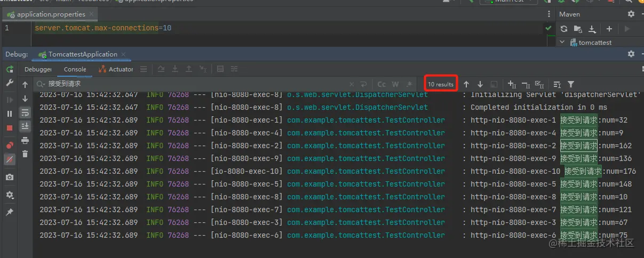This screenshot has width=644, height=258.
Task: Click server.tomcat.max-connections property line
Action: (103, 28)
